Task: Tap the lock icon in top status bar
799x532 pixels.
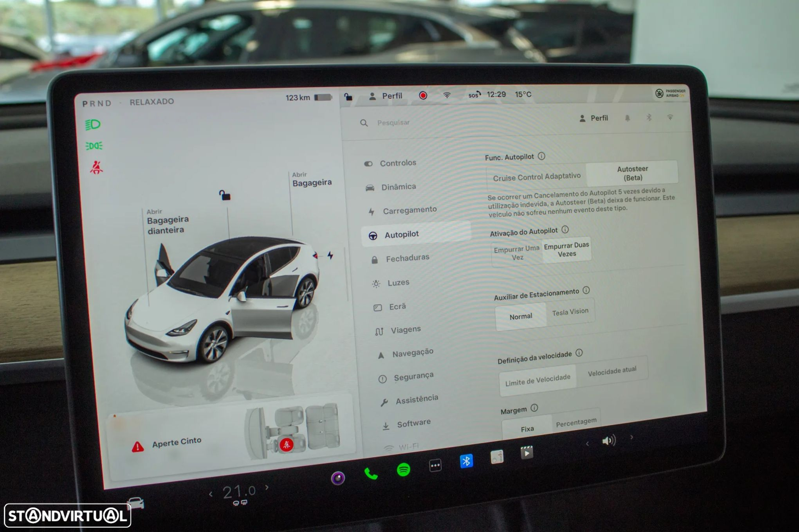Action: click(348, 96)
